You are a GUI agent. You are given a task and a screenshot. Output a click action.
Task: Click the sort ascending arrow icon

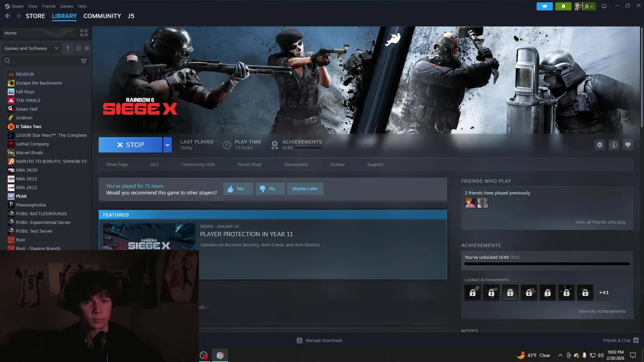tap(68, 48)
